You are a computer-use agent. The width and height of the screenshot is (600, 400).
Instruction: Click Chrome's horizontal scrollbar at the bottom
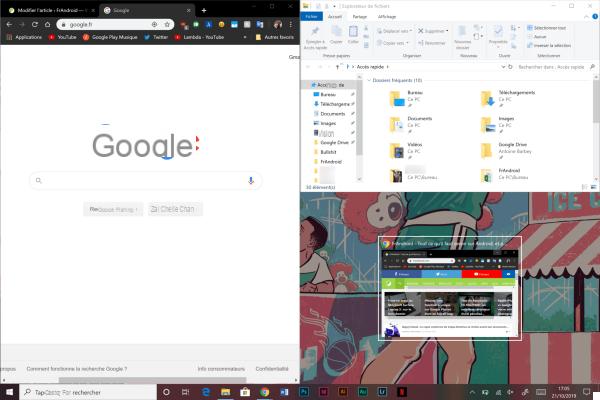tap(152, 380)
